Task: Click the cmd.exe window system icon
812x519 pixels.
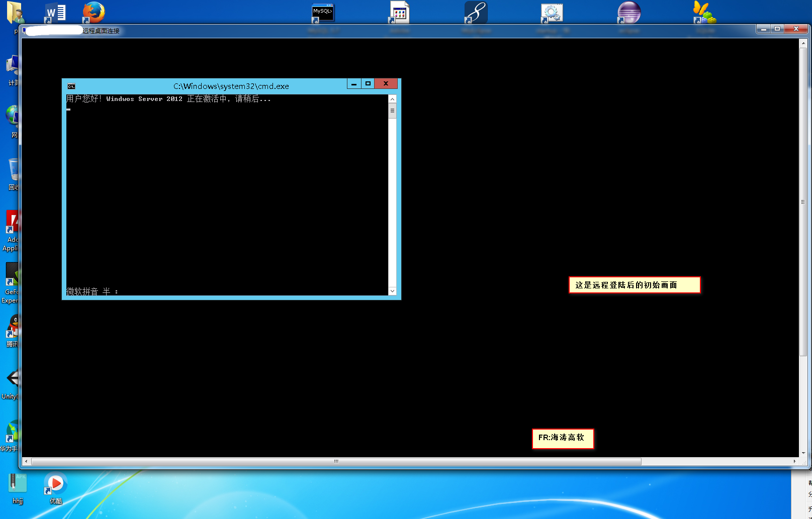Action: point(71,86)
